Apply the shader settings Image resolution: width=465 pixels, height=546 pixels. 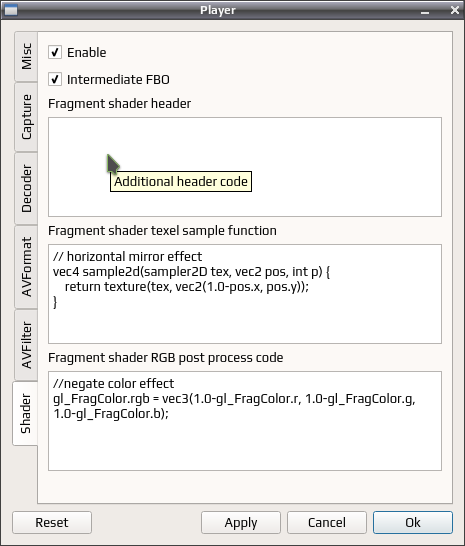241,522
